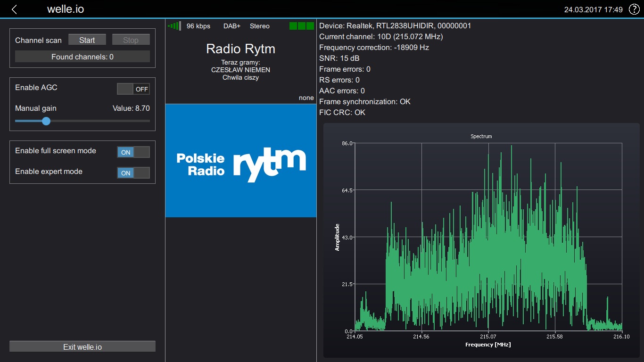Stop the channel scan
Image resolution: width=644 pixels, height=362 pixels.
(x=131, y=40)
